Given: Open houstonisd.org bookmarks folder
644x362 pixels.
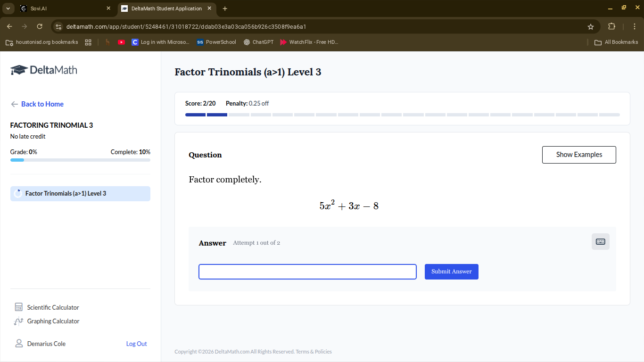Looking at the screenshot, I should pos(41,42).
